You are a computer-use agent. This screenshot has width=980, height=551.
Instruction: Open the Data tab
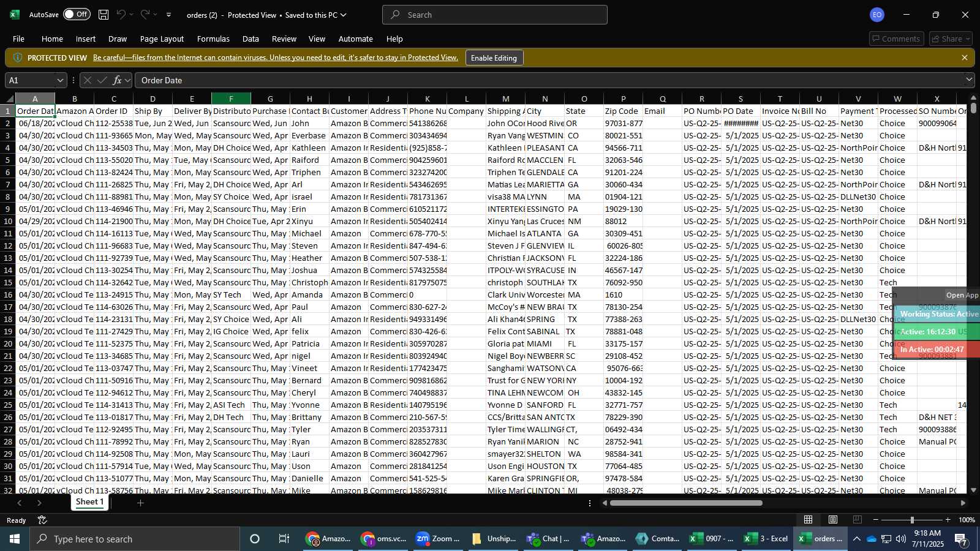pos(251,39)
